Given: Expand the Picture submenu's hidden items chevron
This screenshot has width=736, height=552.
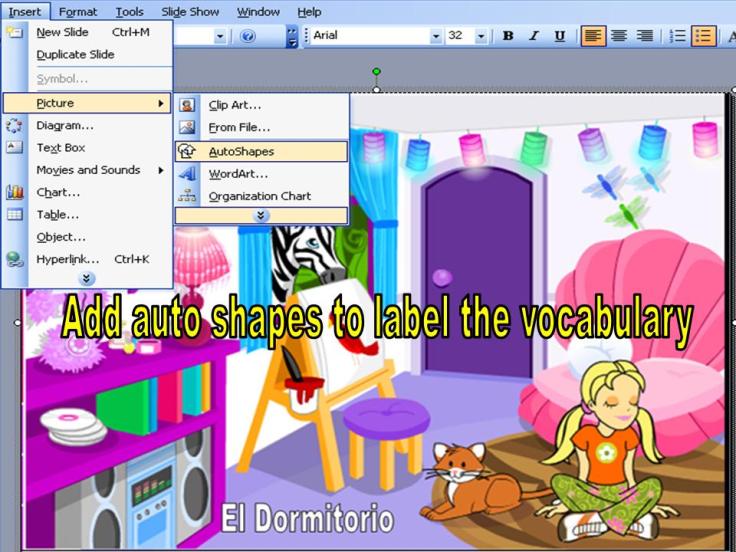Looking at the screenshot, I should [261, 216].
